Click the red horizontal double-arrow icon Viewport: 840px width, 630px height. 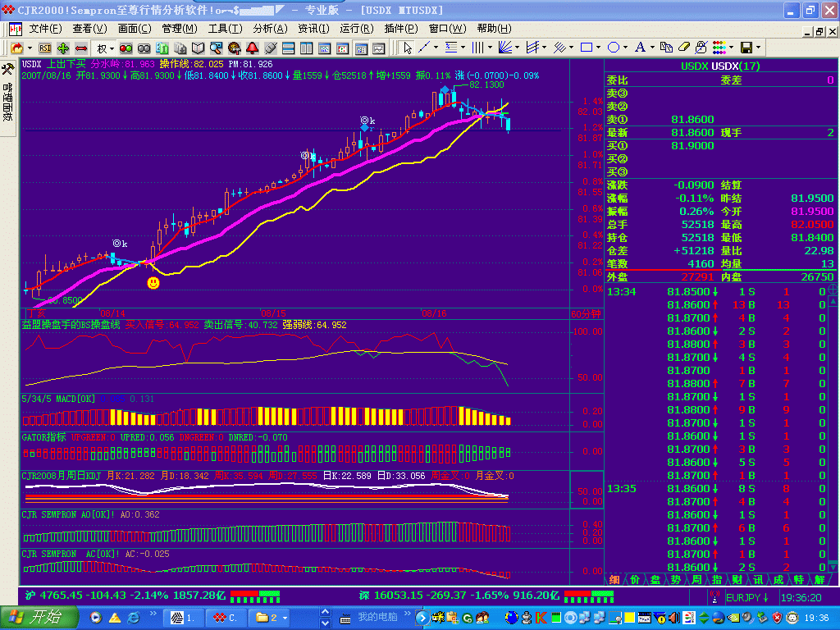click(81, 48)
